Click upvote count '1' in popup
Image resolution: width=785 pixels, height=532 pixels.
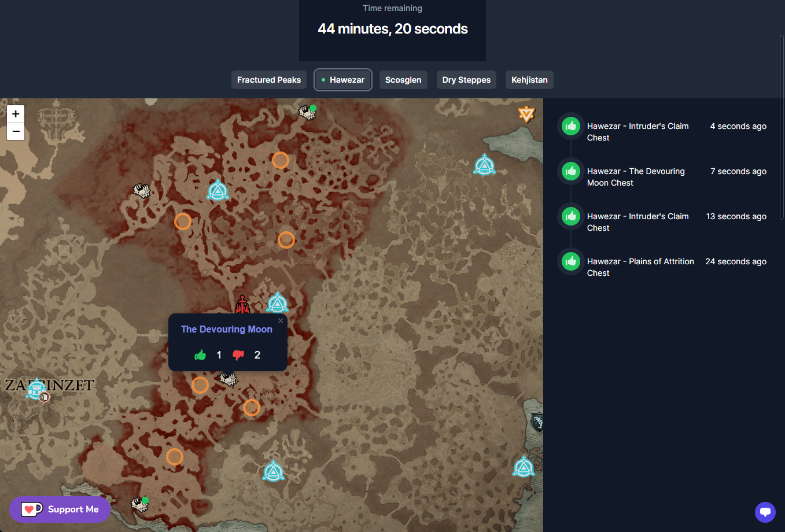tap(219, 355)
